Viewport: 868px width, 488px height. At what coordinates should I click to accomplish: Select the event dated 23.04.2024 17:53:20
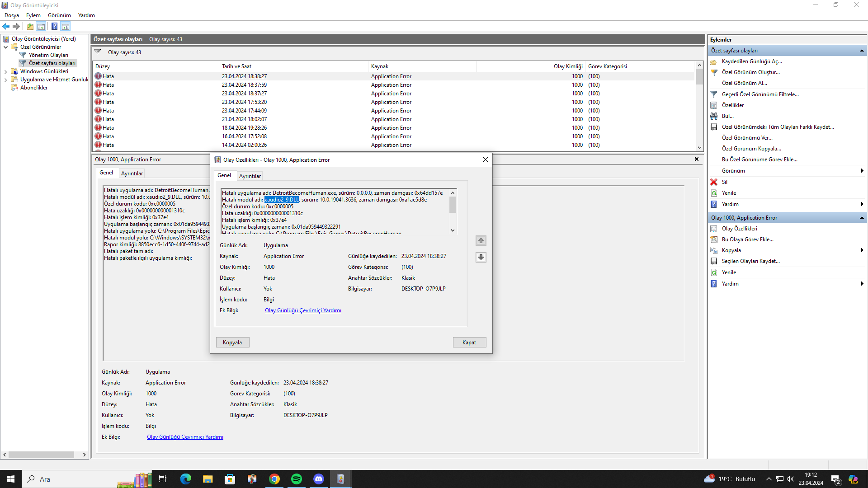click(394, 102)
